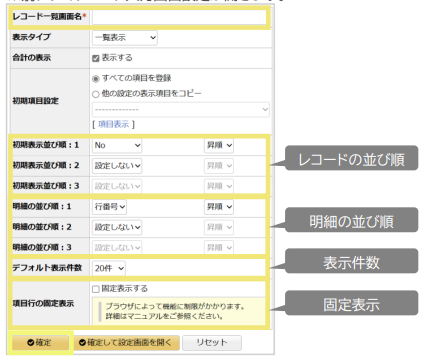
Task: Open 明細の並び順:3 昇順 order dropdown
Action: point(219,248)
